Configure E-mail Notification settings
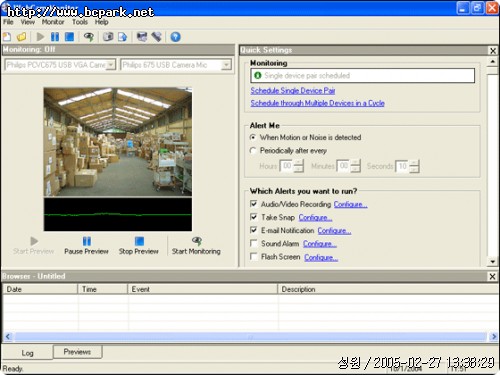500x375 pixels. click(x=334, y=230)
